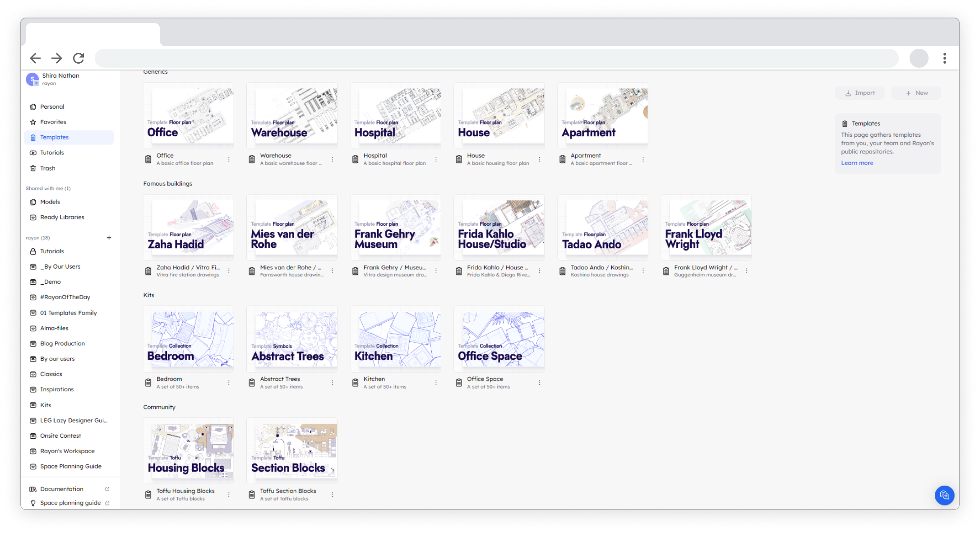Open three-dot options for Office template

(229, 159)
